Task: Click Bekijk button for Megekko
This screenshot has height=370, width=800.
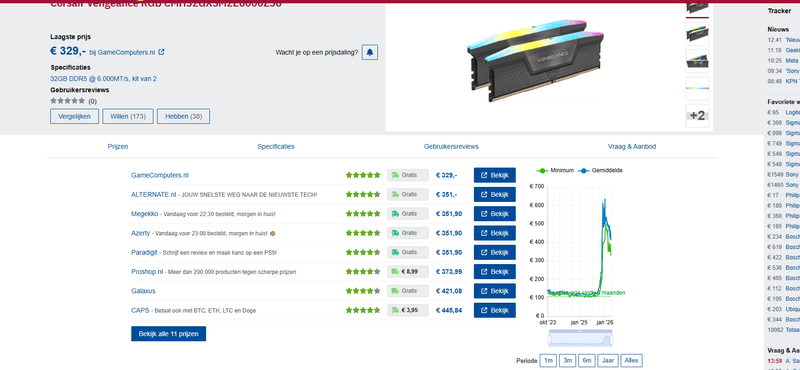Action: click(x=494, y=214)
